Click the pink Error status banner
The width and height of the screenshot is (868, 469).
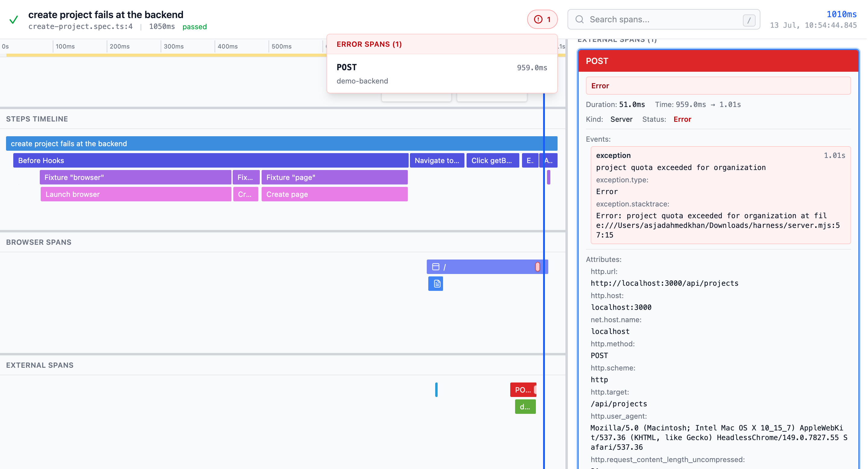718,86
